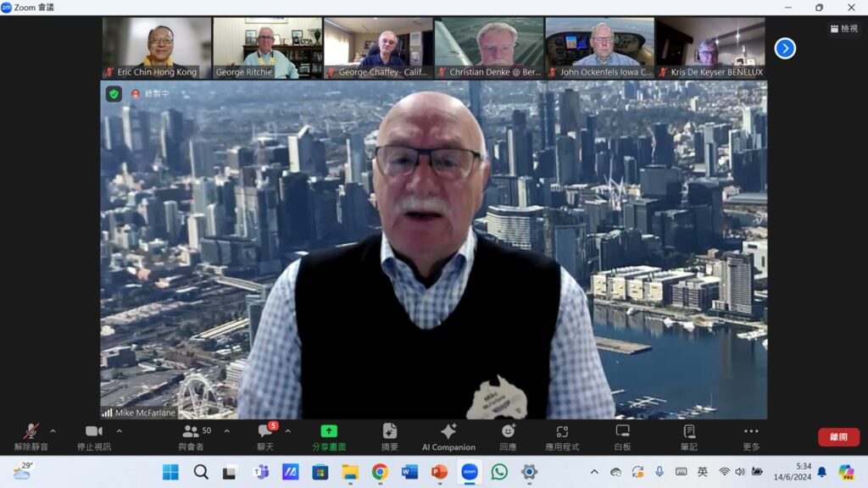Image resolution: width=868 pixels, height=488 pixels.
Task: Open Zoom apps (應用程式)
Action: click(562, 435)
